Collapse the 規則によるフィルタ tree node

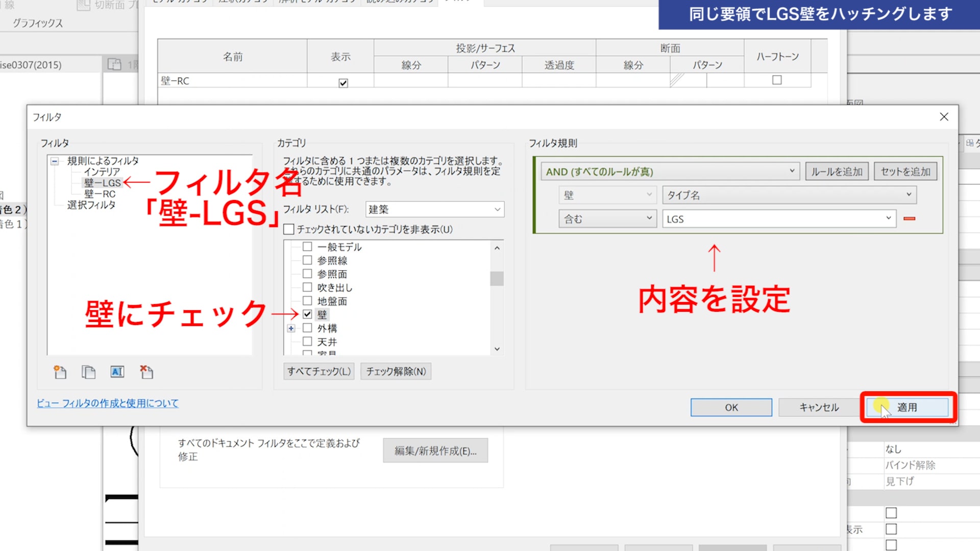pos(55,161)
